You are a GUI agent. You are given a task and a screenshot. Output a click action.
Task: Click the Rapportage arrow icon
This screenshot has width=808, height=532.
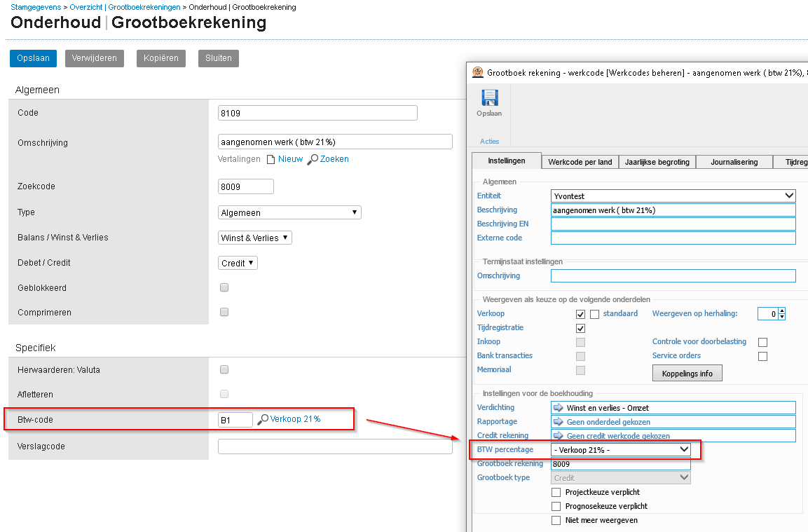[559, 422]
